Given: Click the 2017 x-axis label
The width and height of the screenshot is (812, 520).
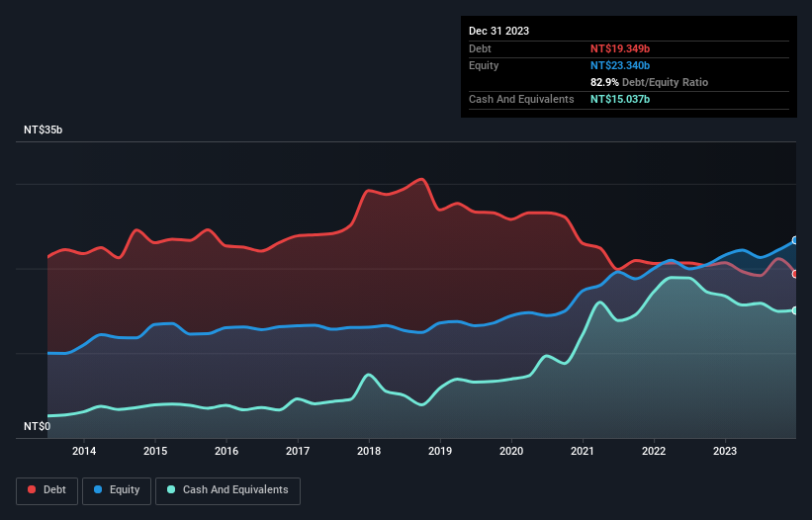Looking at the screenshot, I should tap(298, 451).
